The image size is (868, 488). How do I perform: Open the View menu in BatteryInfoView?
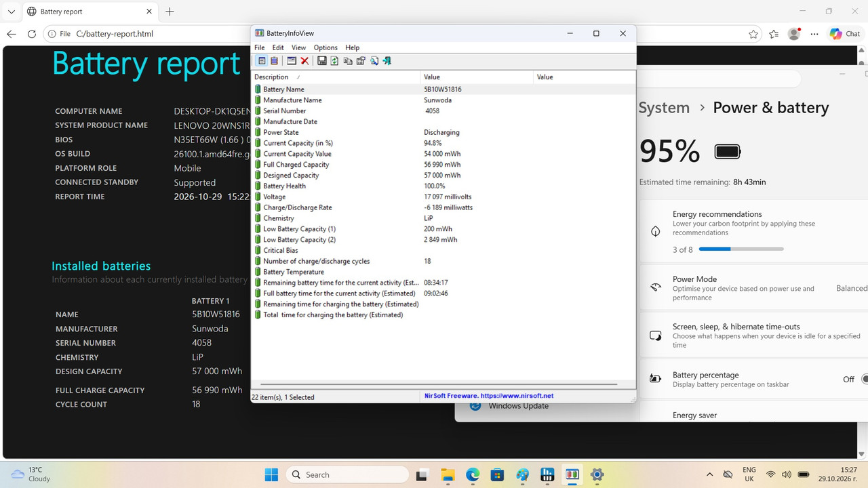coord(298,47)
